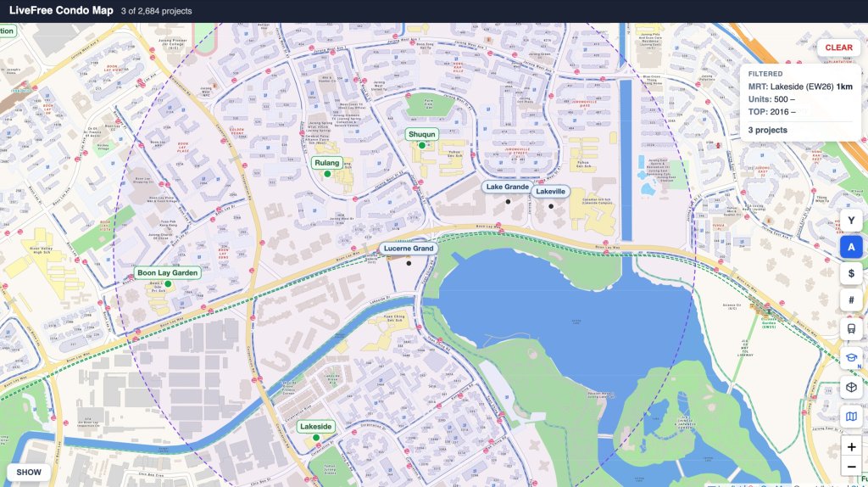
Task: Click the LiveFree Condo Map title
Action: pyautogui.click(x=61, y=10)
